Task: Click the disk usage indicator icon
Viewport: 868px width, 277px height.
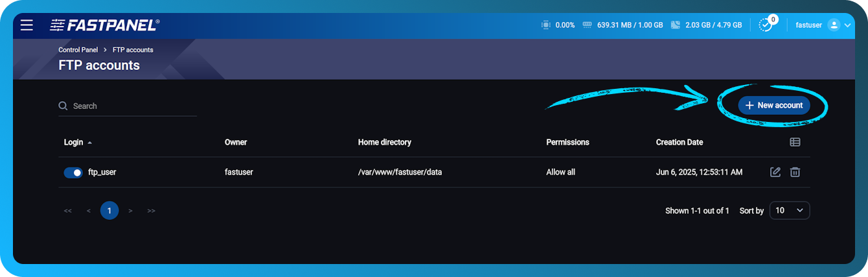Action: 675,25
